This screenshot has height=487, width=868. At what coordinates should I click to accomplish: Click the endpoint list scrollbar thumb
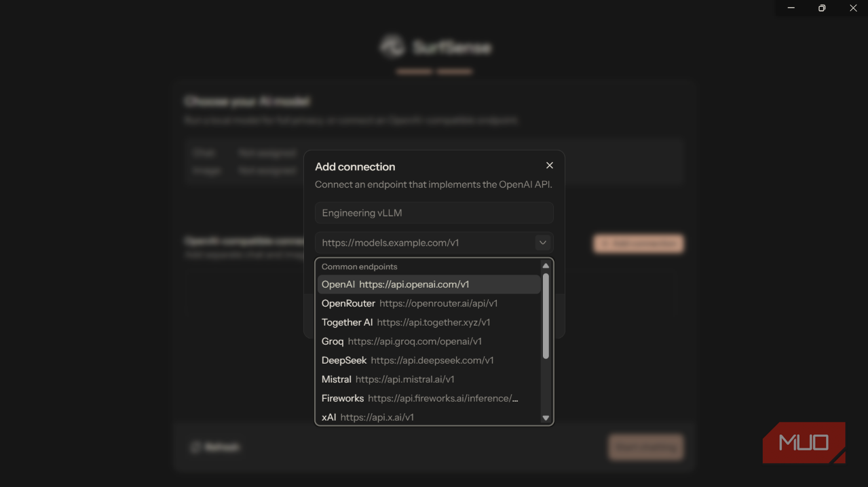point(546,316)
